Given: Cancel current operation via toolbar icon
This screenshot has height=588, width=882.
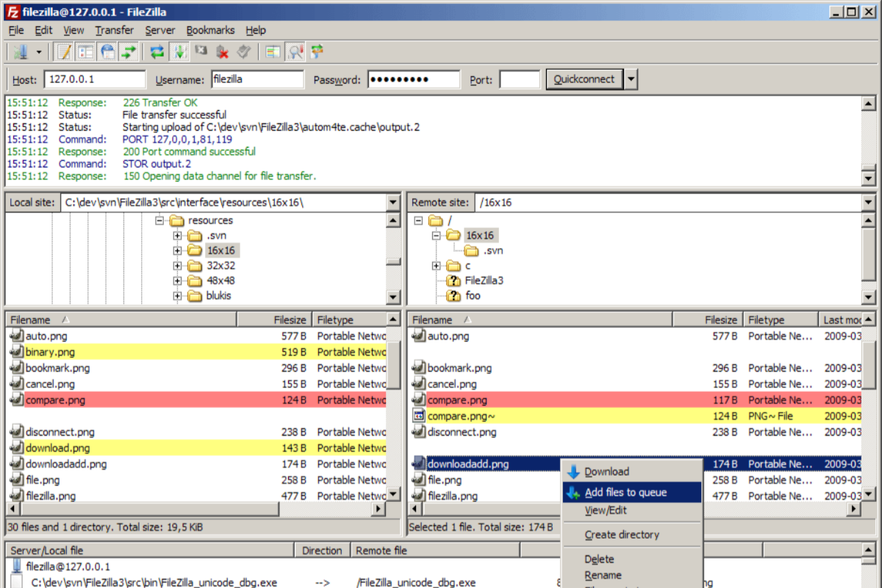Looking at the screenshot, I should tap(201, 52).
